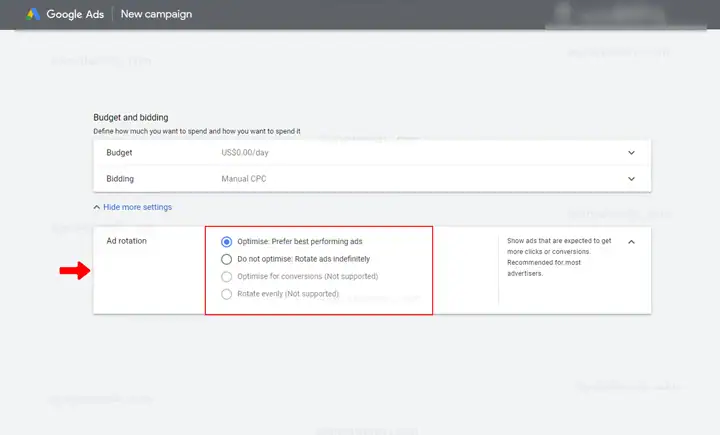The height and width of the screenshot is (435, 720).
Task: Click the Ad rotation label
Action: [x=127, y=241]
